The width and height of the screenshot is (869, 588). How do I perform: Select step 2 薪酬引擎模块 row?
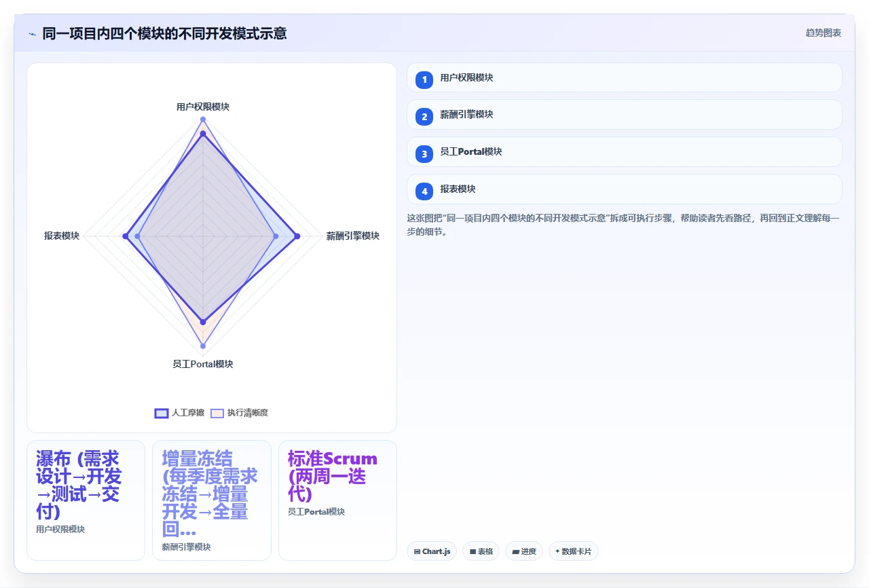[624, 115]
